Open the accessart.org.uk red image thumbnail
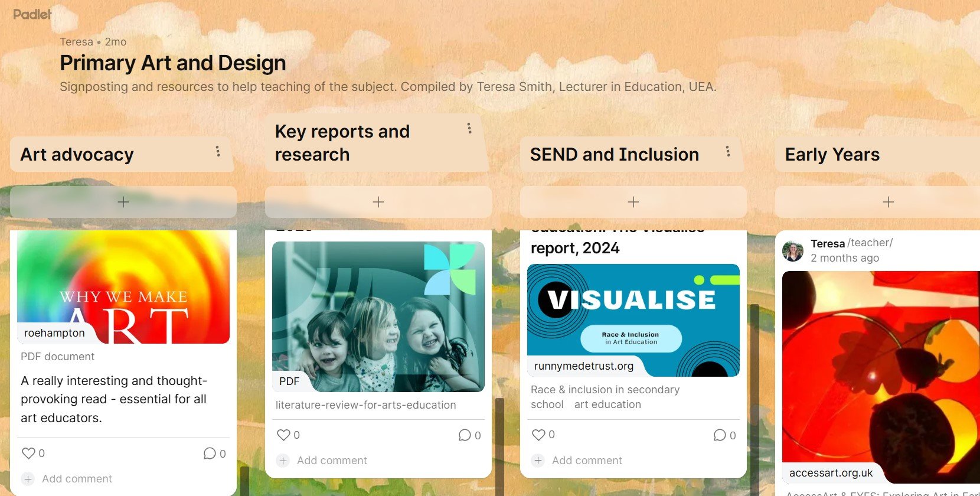Viewport: 980px width, 496px height. tap(881, 377)
